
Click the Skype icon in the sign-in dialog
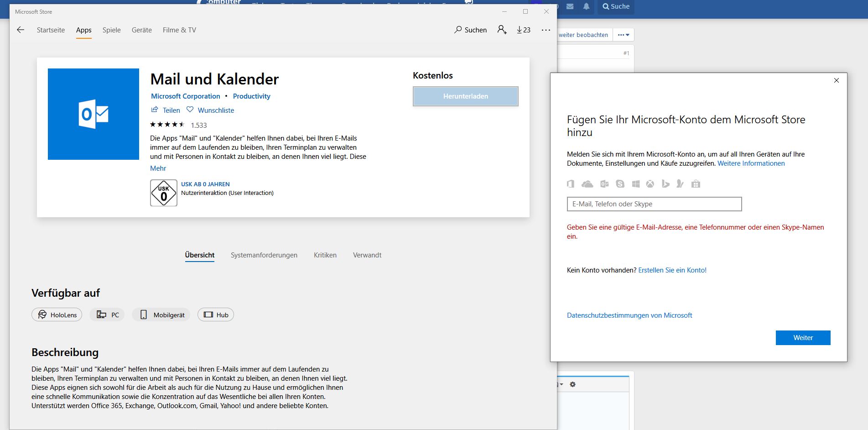point(620,184)
